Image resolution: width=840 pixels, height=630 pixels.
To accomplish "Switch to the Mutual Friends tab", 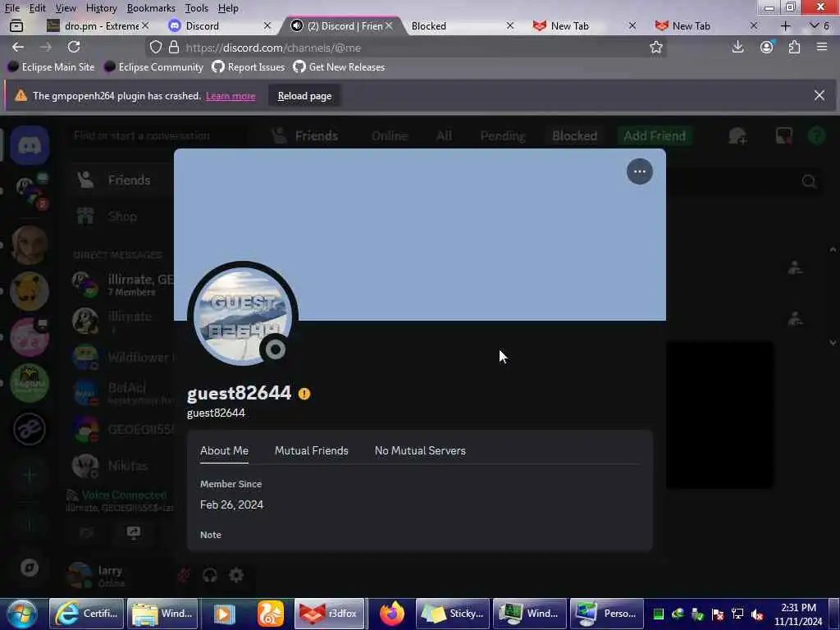I will pos(311,450).
